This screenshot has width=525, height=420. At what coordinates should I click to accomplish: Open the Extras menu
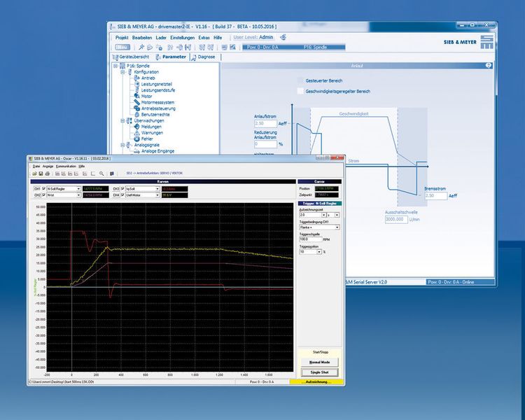pos(204,38)
